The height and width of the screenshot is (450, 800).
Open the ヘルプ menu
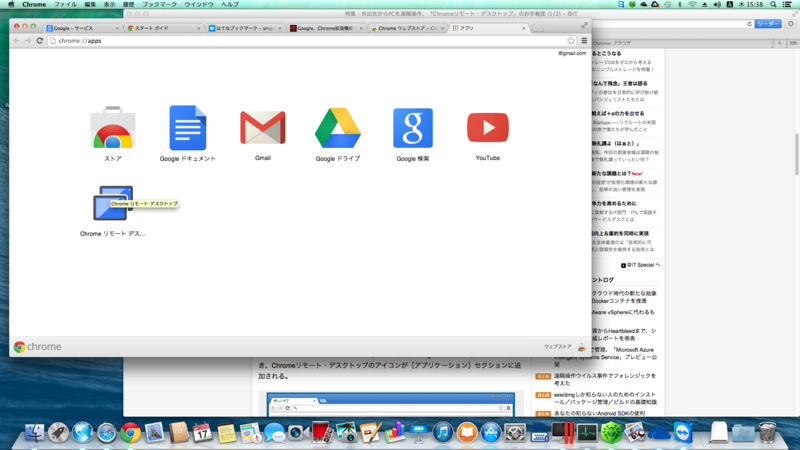(230, 4)
